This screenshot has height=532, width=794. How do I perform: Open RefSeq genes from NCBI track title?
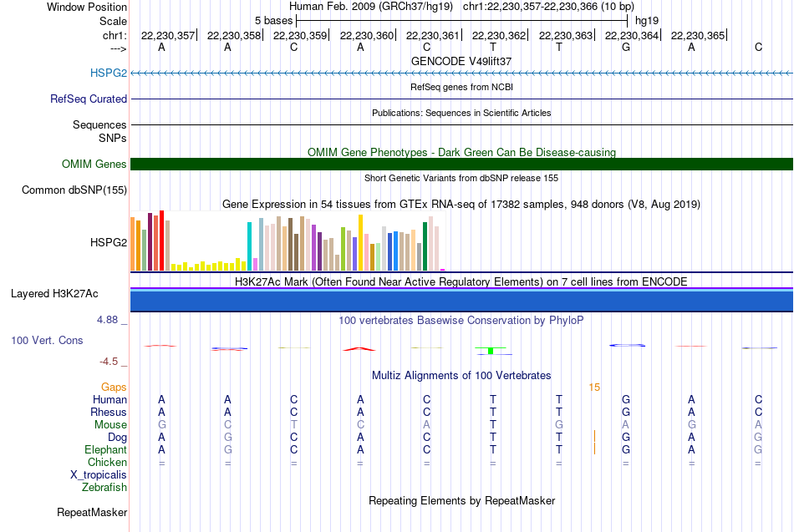[x=461, y=87]
